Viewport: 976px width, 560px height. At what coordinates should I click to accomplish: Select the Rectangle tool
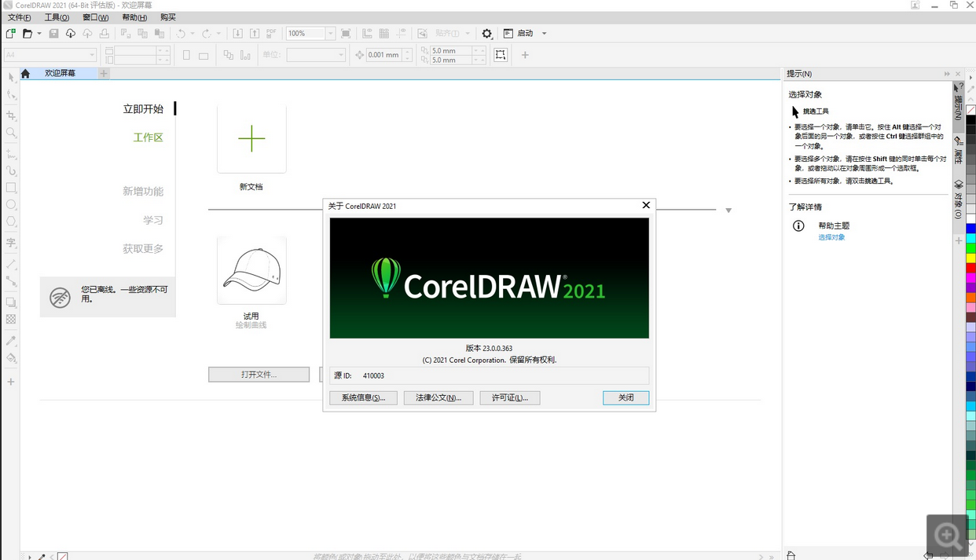click(x=11, y=188)
